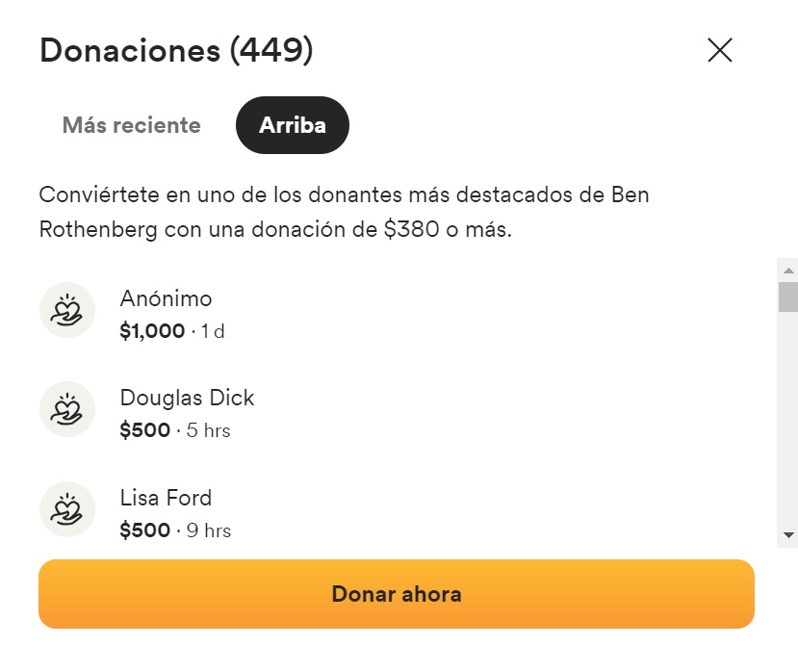
Task: Click the donations list scrollbar thumb
Action: pos(788,297)
